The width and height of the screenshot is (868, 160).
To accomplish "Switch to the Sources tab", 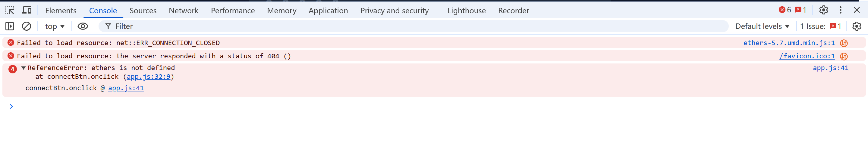I will pos(143,11).
